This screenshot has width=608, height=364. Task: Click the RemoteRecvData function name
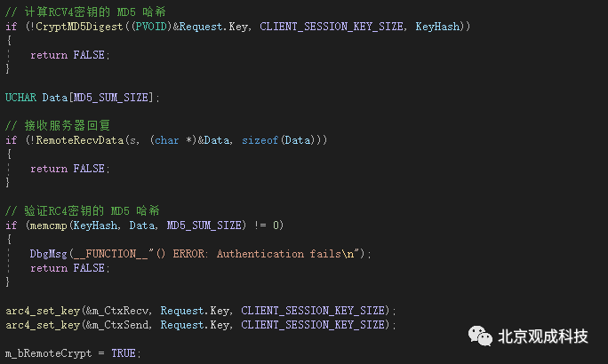(x=79, y=140)
